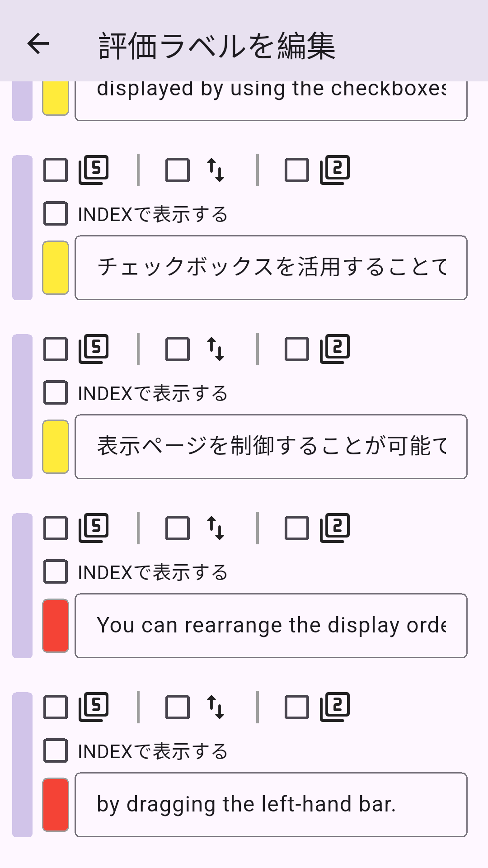Image resolution: width=488 pixels, height=868 pixels.
Task: Select the 5-page stack icon above the 表示ページ field
Action: [x=94, y=348]
